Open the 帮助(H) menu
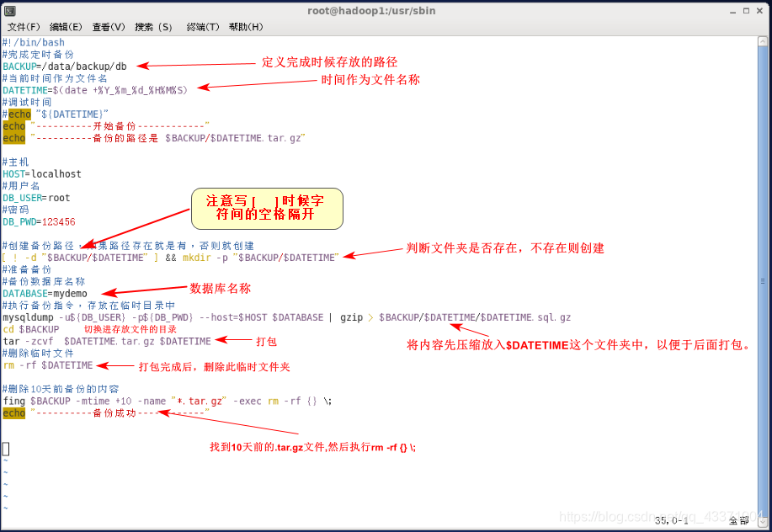 (x=247, y=26)
